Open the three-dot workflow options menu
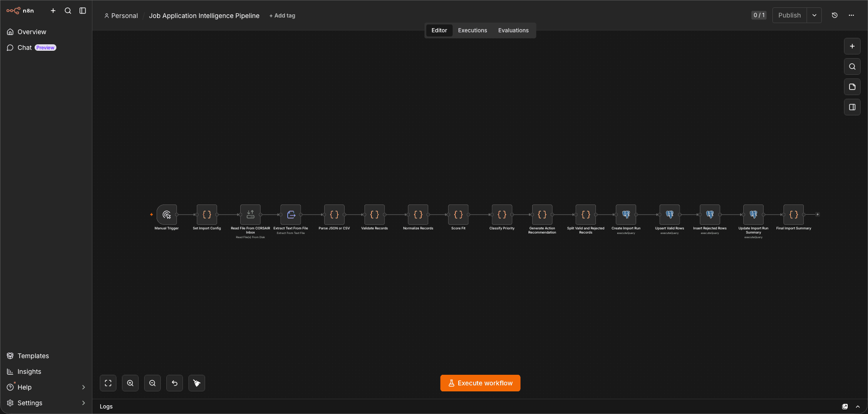 [851, 15]
